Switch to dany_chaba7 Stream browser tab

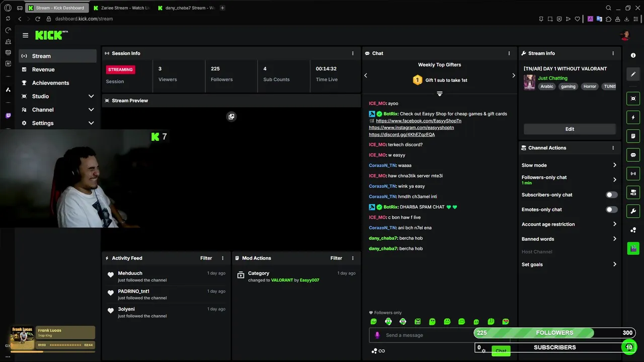(x=186, y=8)
